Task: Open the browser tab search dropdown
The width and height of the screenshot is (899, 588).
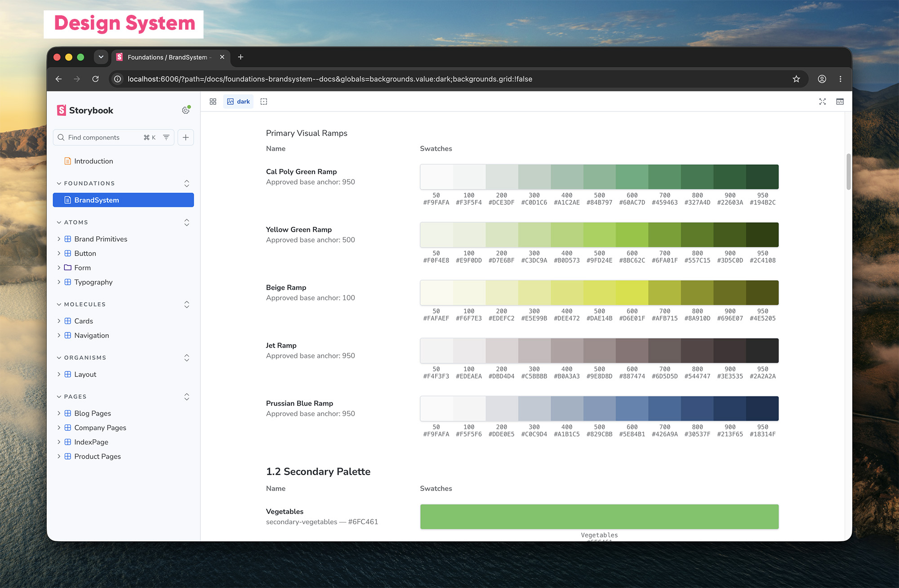Action: [x=101, y=57]
